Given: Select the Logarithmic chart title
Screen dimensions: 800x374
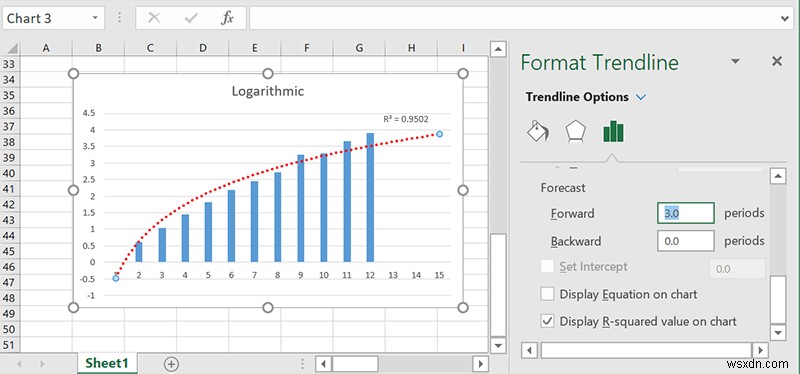Looking at the screenshot, I should pyautogui.click(x=268, y=91).
